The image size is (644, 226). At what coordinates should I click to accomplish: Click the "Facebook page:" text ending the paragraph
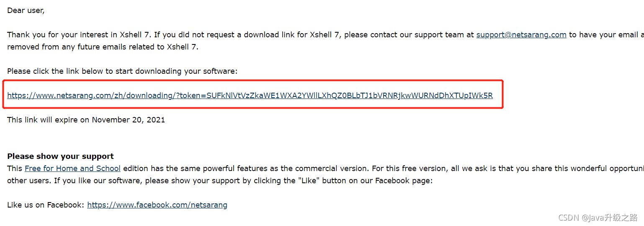pos(403,181)
